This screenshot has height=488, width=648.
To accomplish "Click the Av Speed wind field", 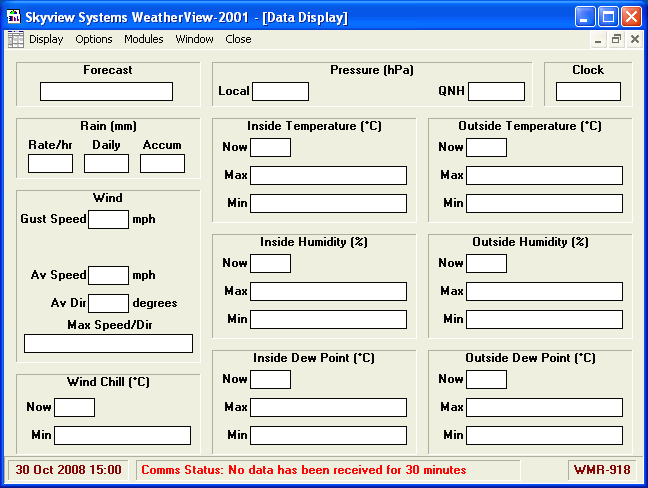I will (x=108, y=276).
